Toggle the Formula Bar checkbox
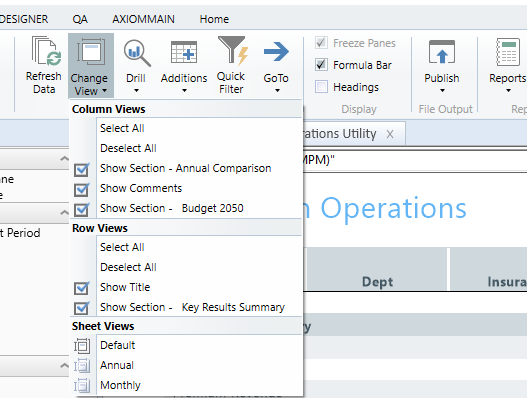Image resolution: width=527 pixels, height=398 pixels. [321, 65]
